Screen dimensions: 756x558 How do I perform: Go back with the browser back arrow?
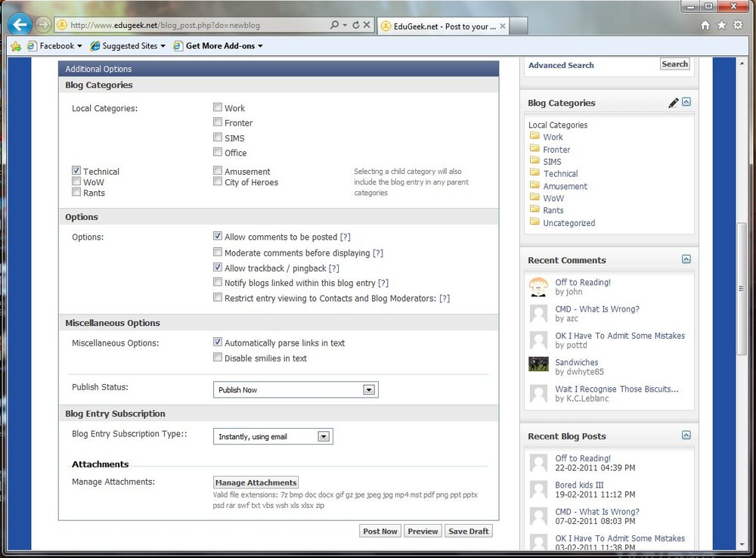(x=20, y=23)
